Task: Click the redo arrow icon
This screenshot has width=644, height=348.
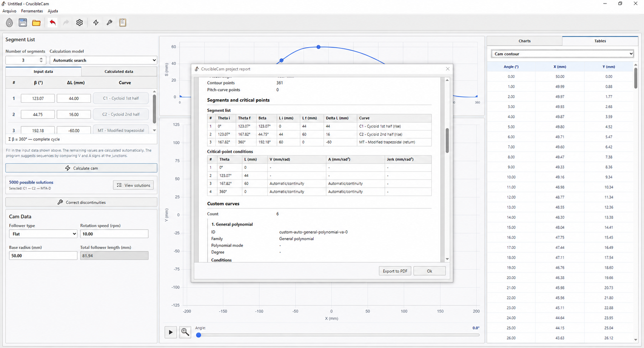Action: 66,23
